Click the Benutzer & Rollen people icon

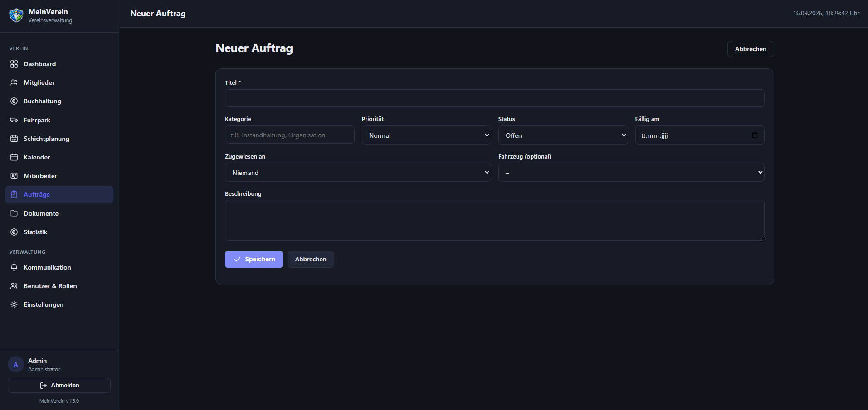pos(14,286)
